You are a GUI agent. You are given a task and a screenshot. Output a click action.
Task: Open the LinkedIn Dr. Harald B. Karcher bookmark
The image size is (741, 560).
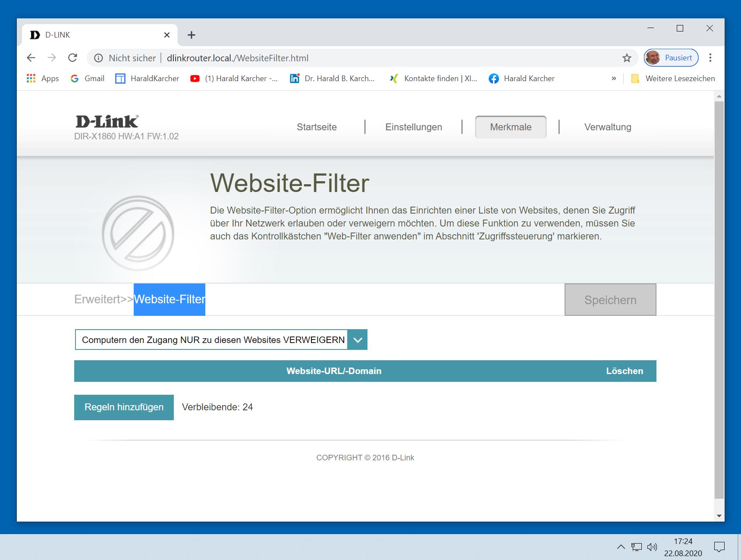coord(332,79)
